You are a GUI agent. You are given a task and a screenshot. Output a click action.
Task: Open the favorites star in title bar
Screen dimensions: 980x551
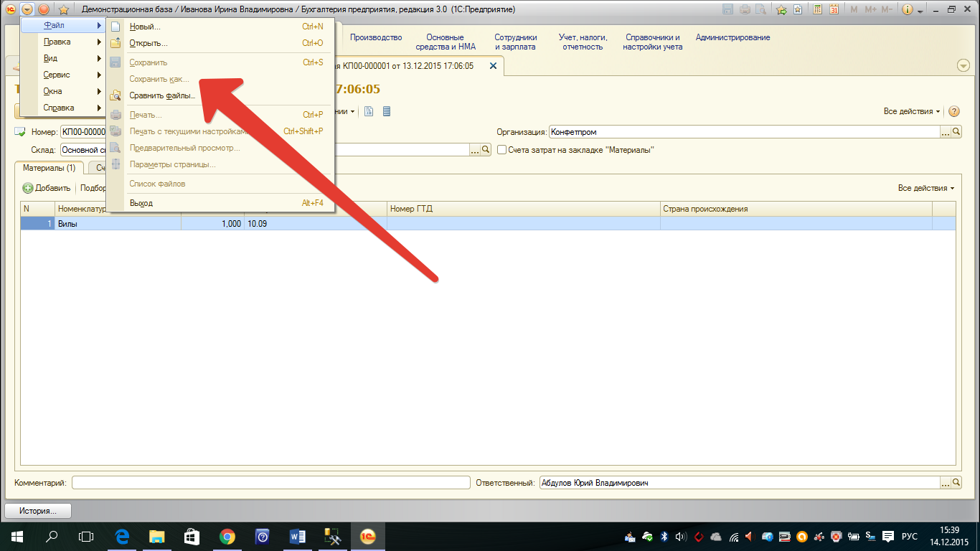tap(64, 9)
